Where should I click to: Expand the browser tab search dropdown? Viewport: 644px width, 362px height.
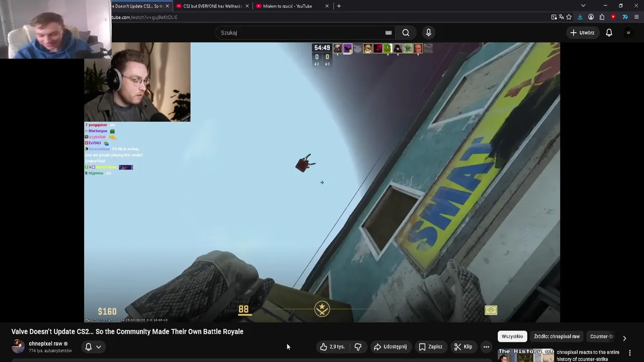pos(583,6)
